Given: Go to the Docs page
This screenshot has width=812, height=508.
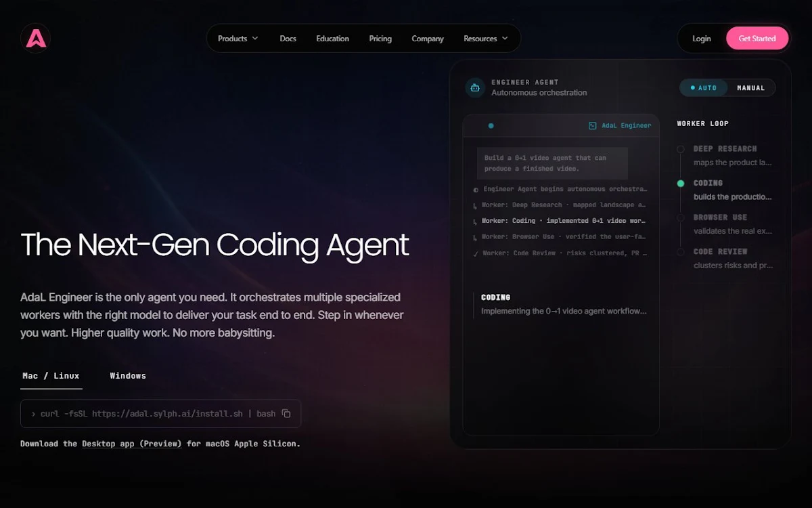Looking at the screenshot, I should click(x=288, y=39).
